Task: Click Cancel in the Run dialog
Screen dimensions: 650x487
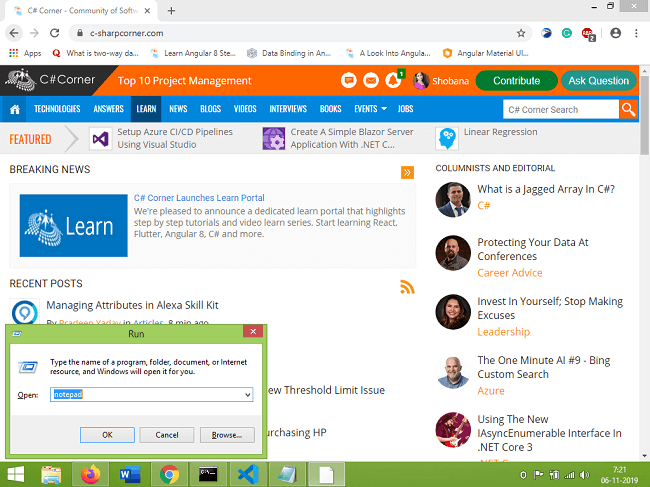Action: pyautogui.click(x=167, y=435)
